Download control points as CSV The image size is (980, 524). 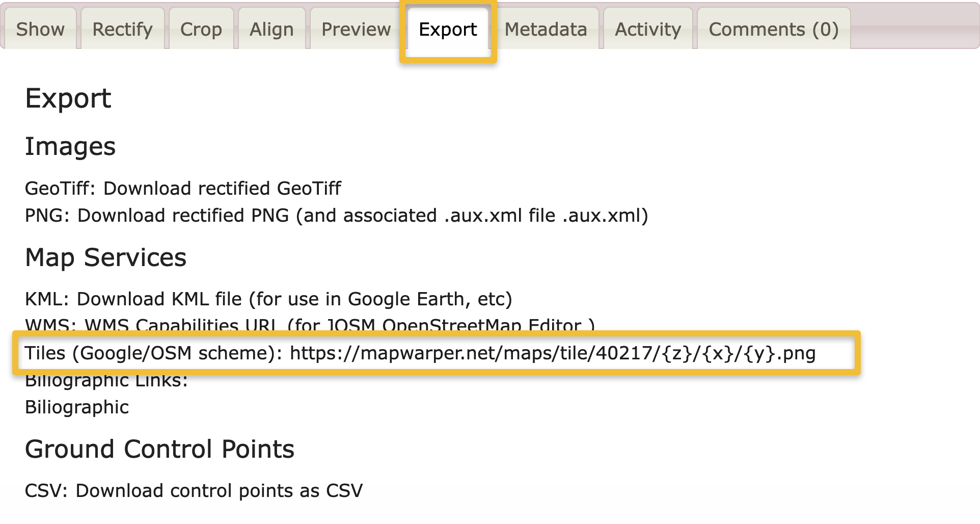click(x=219, y=490)
